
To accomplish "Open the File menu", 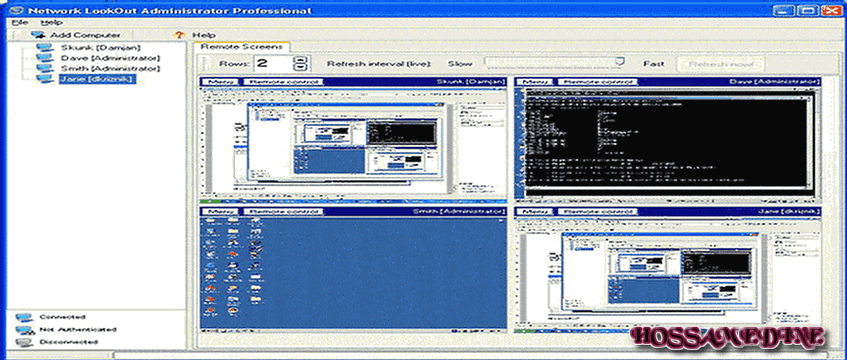I will pos(19,23).
